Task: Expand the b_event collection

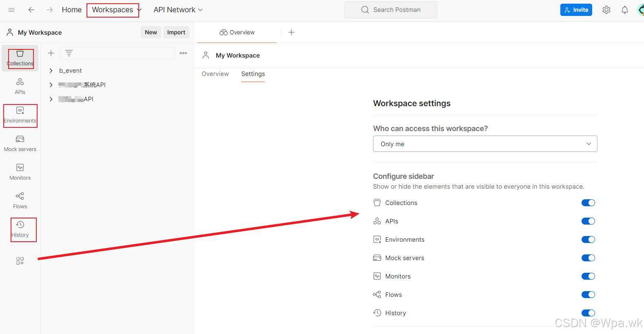Action: 51,71
